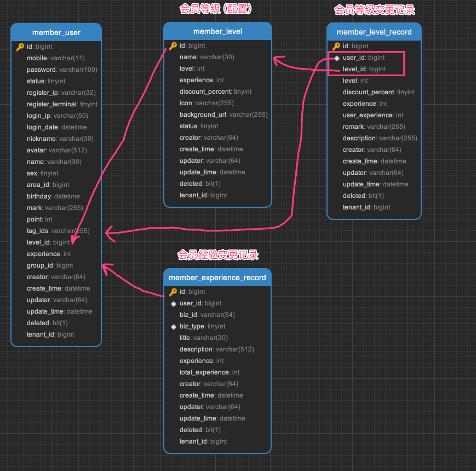Image resolution: width=476 pixels, height=471 pixels.
Task: Click diamond icon next to user_id in member_level_record
Action: click(337, 58)
